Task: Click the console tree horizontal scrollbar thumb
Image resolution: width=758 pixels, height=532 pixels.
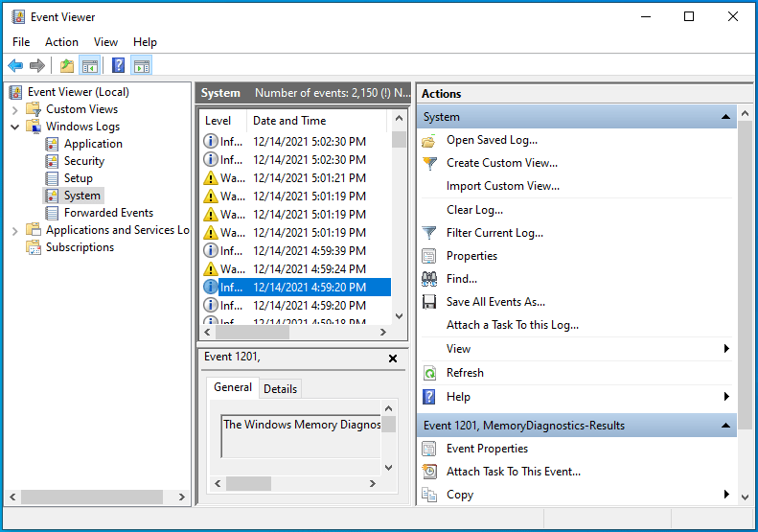Action: 92,497
